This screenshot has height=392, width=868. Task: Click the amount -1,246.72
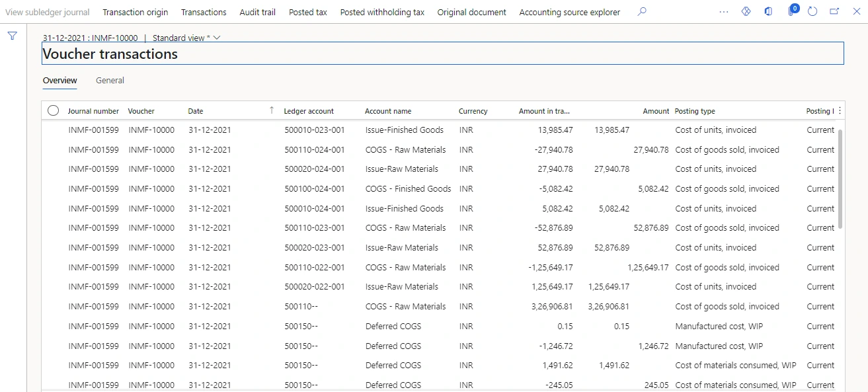pyautogui.click(x=556, y=346)
